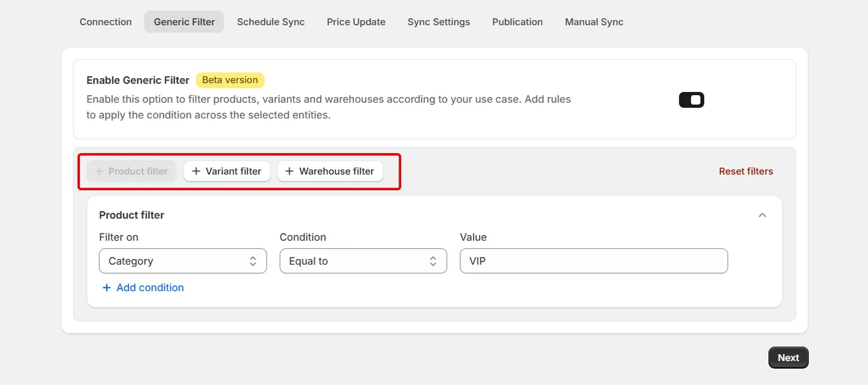Open the Manual Sync tab
The width and height of the screenshot is (868, 385).
click(x=594, y=22)
